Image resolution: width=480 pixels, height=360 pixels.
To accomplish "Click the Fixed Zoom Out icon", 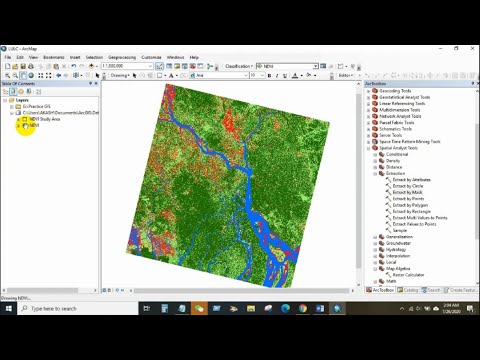I will coord(49,76).
